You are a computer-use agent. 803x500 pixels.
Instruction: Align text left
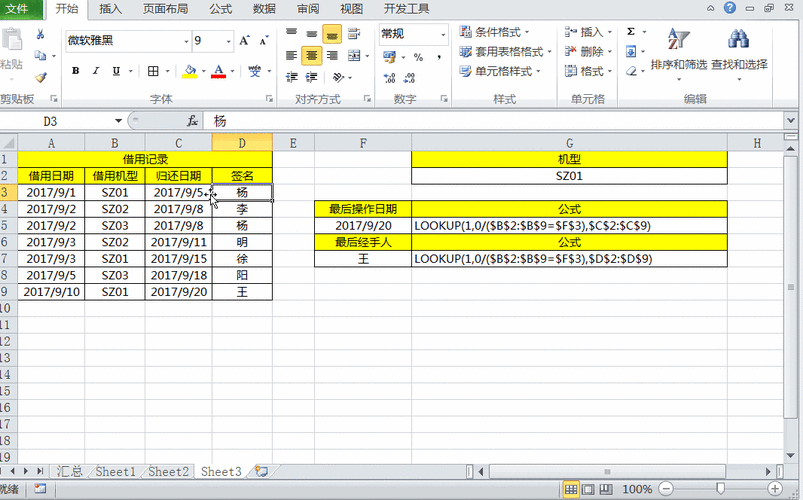(x=291, y=55)
